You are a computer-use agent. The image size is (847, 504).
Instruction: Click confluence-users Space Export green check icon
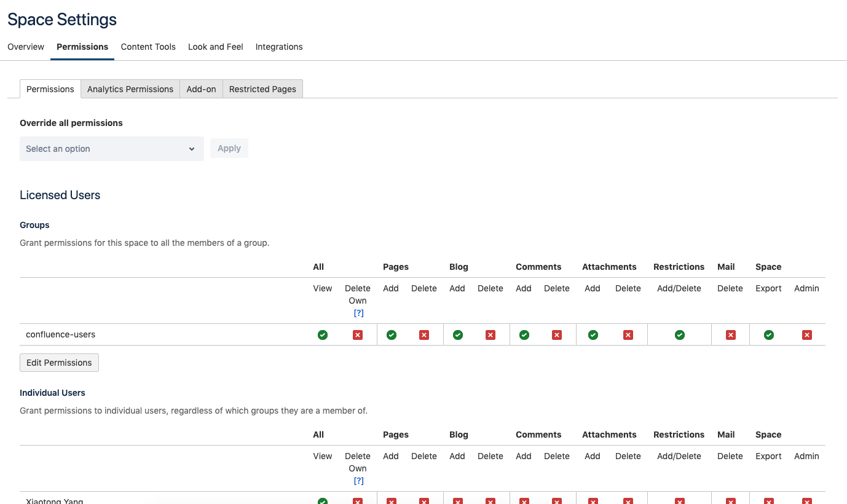769,335
